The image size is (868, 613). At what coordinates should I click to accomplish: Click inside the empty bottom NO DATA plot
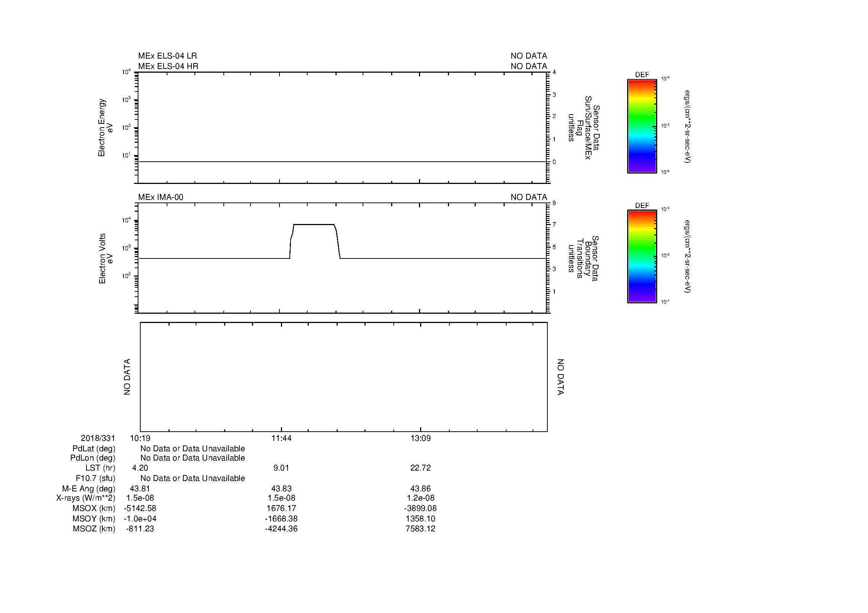point(344,377)
